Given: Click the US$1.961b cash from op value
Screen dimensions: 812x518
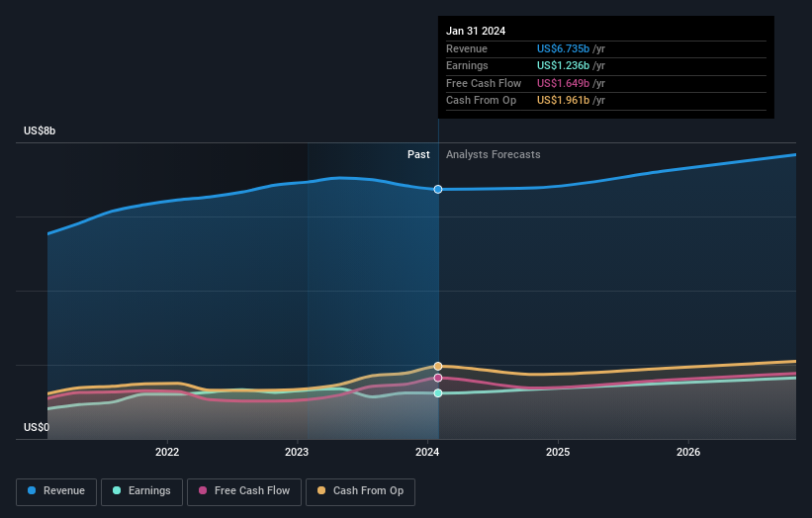Looking at the screenshot, I should pos(563,101).
